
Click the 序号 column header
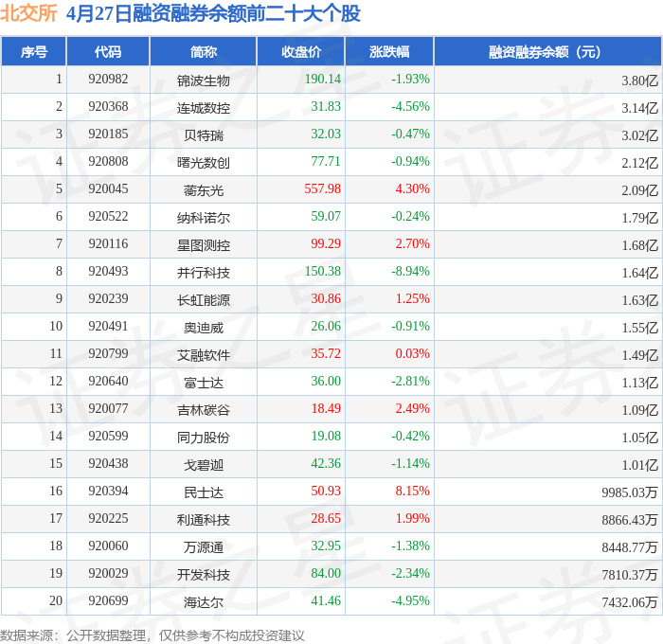[x=34, y=52]
